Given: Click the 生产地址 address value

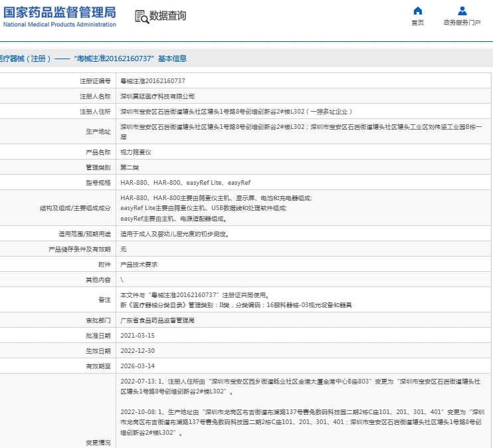Looking at the screenshot, I should tap(301, 132).
